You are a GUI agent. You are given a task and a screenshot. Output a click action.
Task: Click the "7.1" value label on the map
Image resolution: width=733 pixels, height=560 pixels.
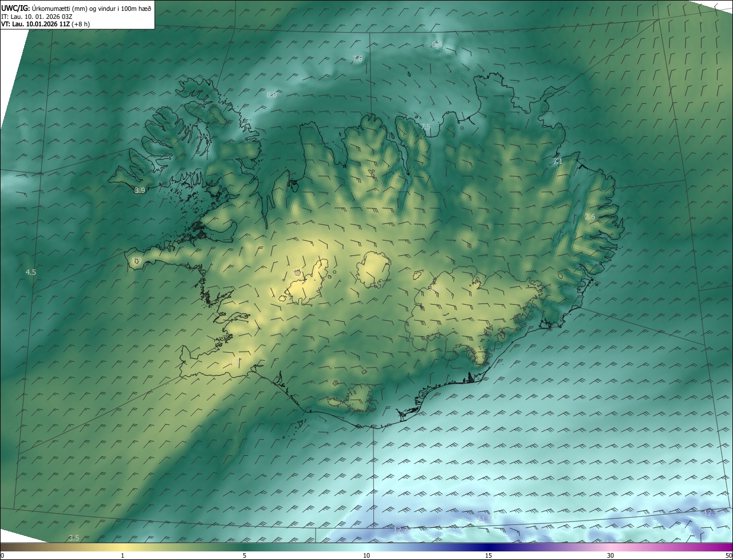point(558,162)
